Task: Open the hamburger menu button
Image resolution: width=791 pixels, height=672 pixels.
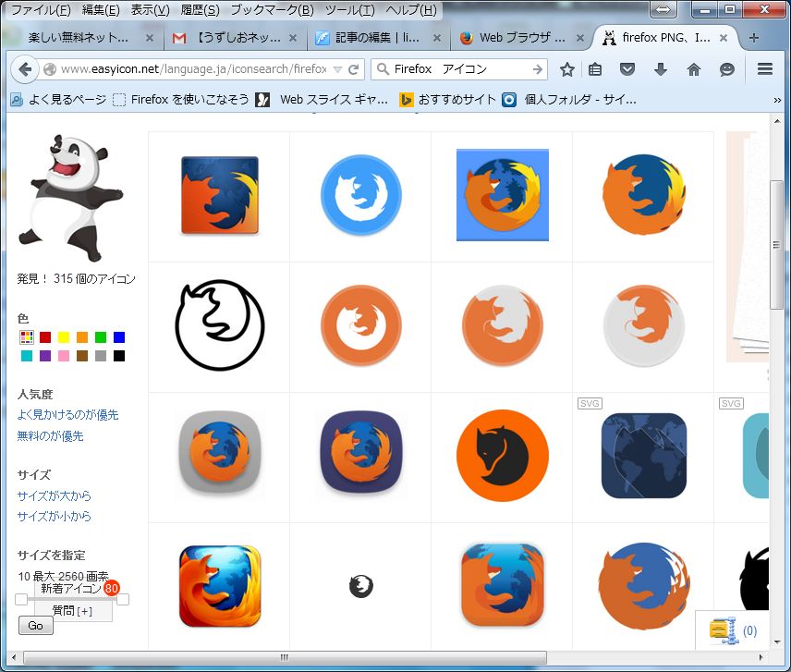Action: point(765,69)
